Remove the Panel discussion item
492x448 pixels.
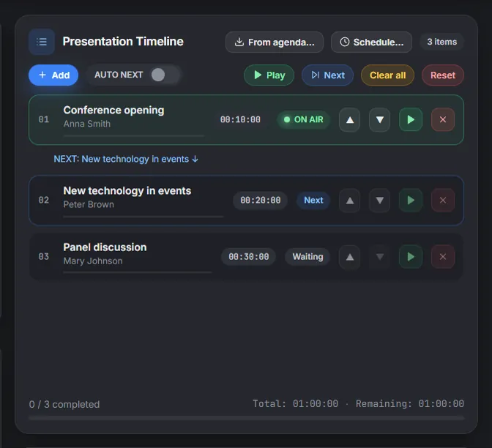pos(443,257)
